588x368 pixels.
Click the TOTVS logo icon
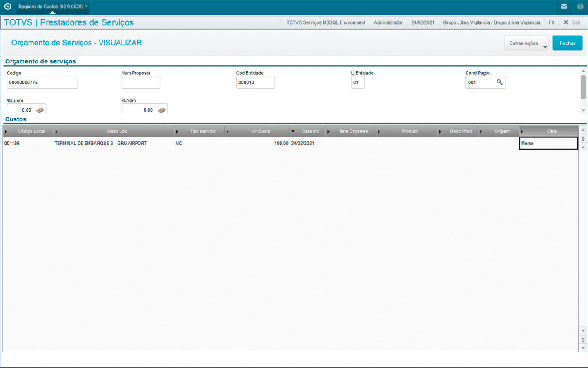tap(7, 7)
